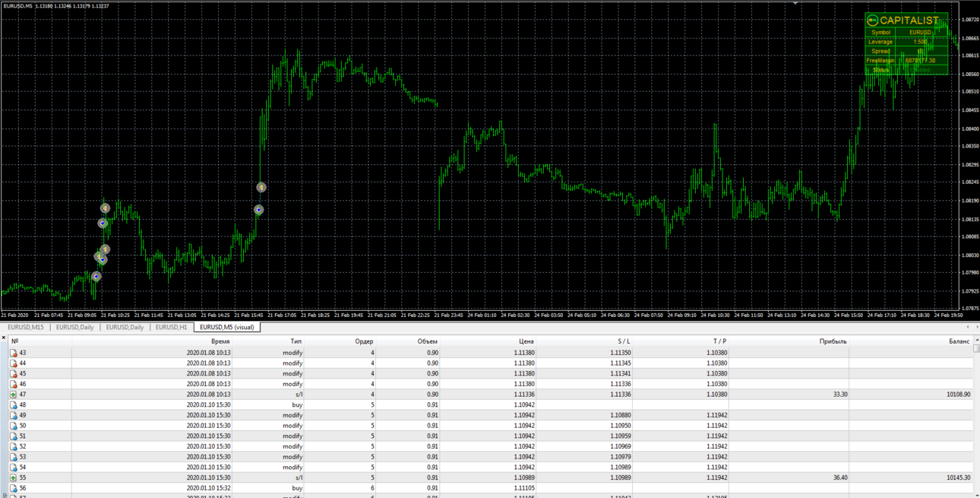The image size is (980, 498).
Task: Click the 1.08720 price scale label
Action: tap(970, 20)
